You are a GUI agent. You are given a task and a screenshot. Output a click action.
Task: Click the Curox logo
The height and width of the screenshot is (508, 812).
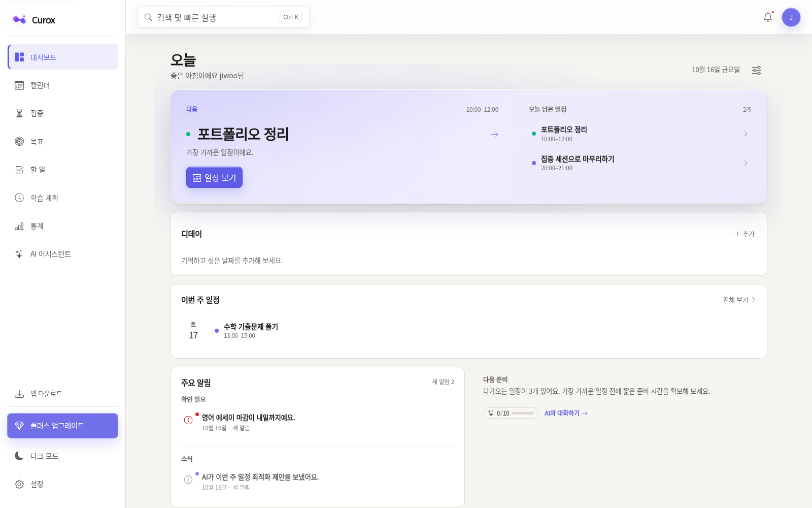[x=34, y=20]
